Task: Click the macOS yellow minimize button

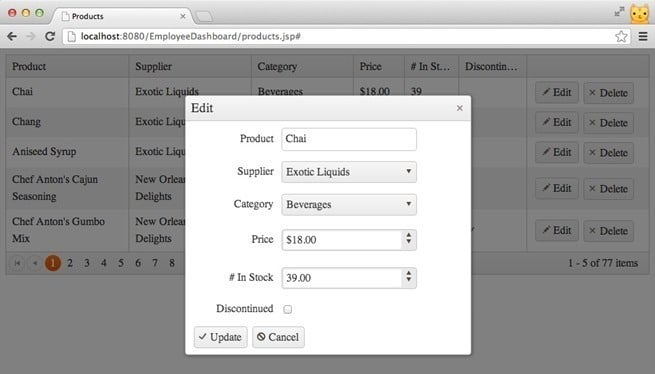Action: 25,13
